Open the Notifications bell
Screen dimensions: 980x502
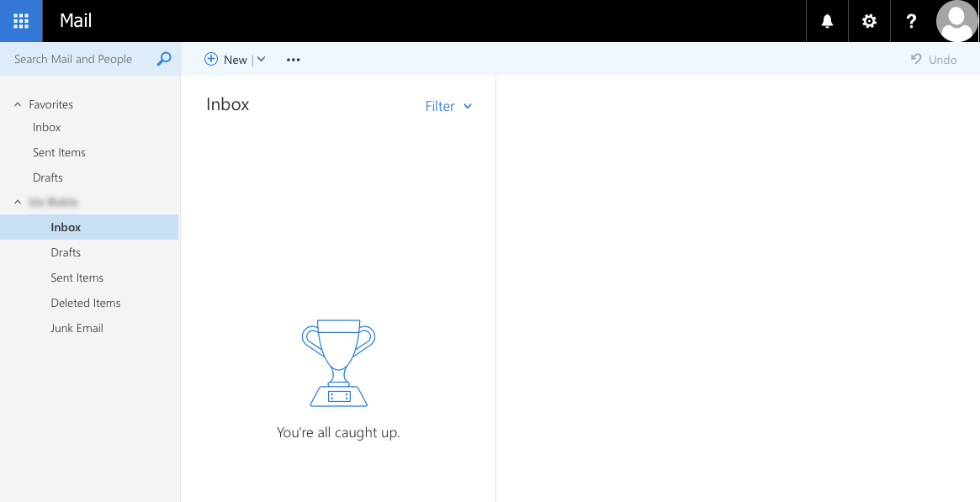tap(827, 21)
